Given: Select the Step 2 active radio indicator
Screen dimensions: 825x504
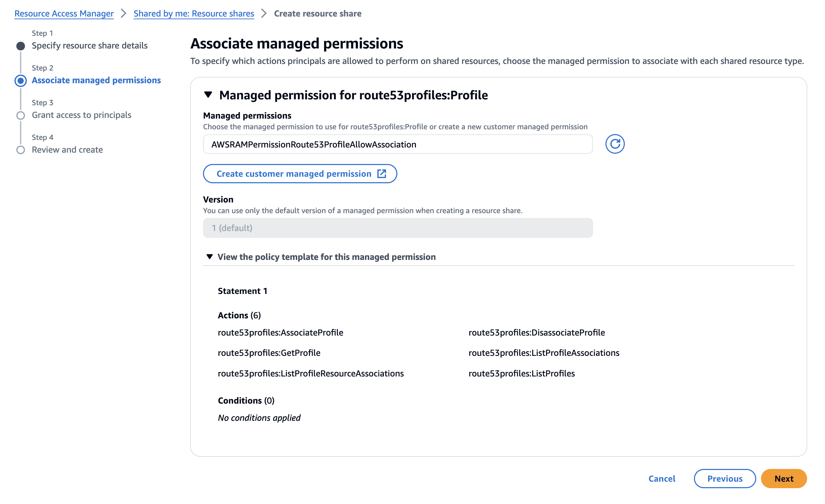Looking at the screenshot, I should click(21, 81).
